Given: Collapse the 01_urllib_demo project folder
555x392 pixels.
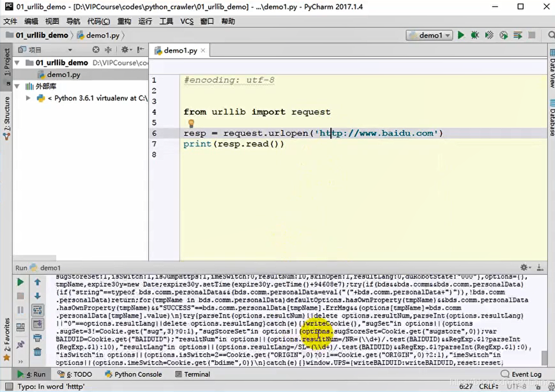Looking at the screenshot, I should 17,63.
